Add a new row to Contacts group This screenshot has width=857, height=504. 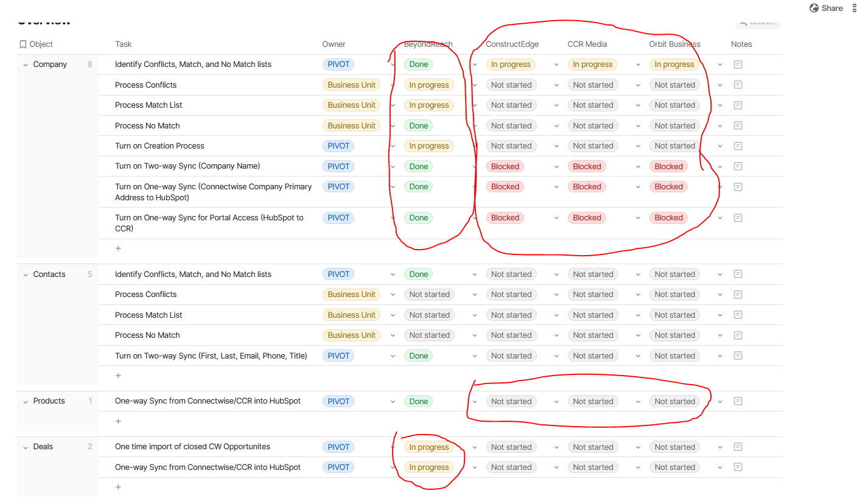pos(118,376)
